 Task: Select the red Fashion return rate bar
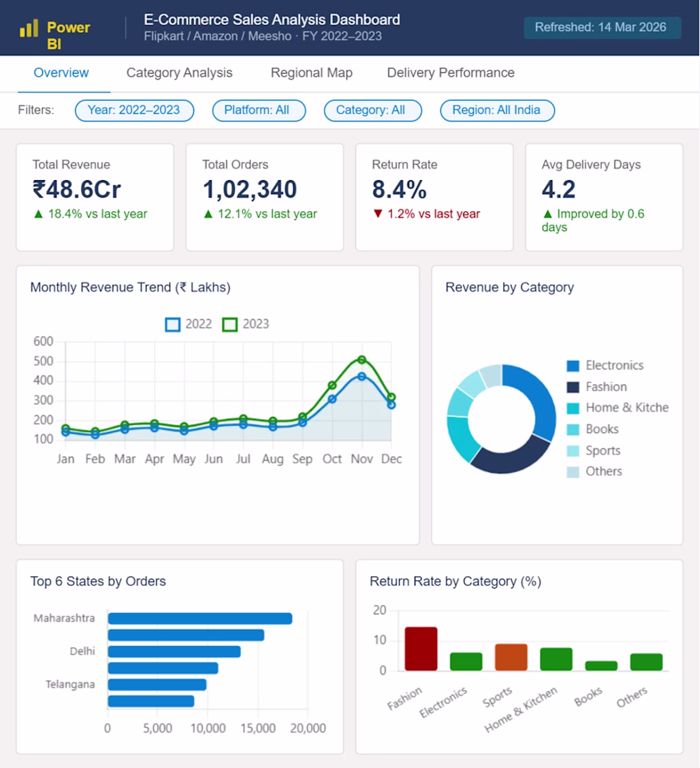tap(421, 649)
